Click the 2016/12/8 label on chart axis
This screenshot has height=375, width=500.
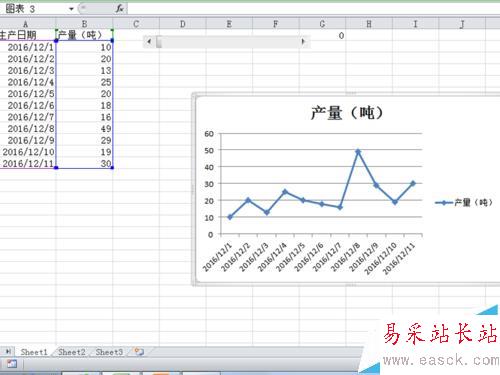pos(346,257)
